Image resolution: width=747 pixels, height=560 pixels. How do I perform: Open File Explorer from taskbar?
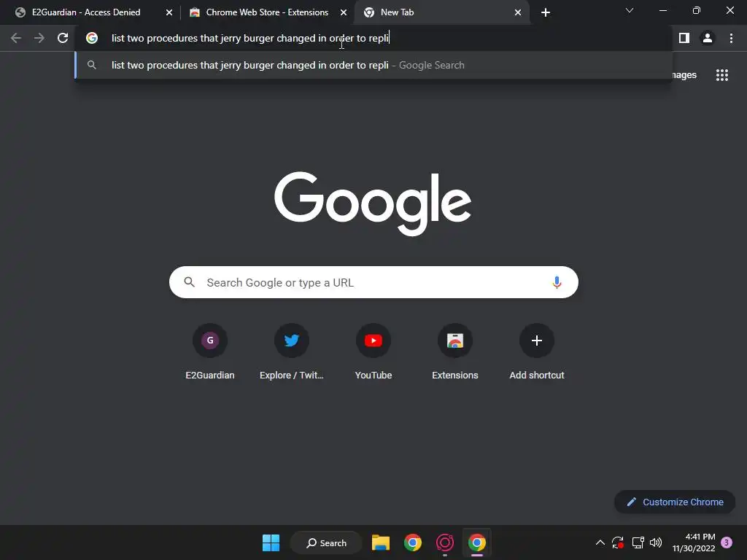click(x=381, y=542)
